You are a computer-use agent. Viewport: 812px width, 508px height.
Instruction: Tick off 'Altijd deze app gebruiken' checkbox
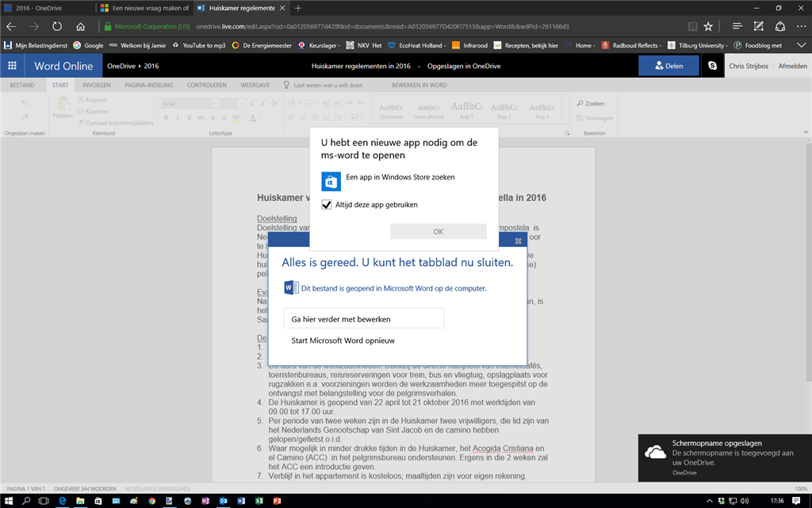[x=326, y=205]
